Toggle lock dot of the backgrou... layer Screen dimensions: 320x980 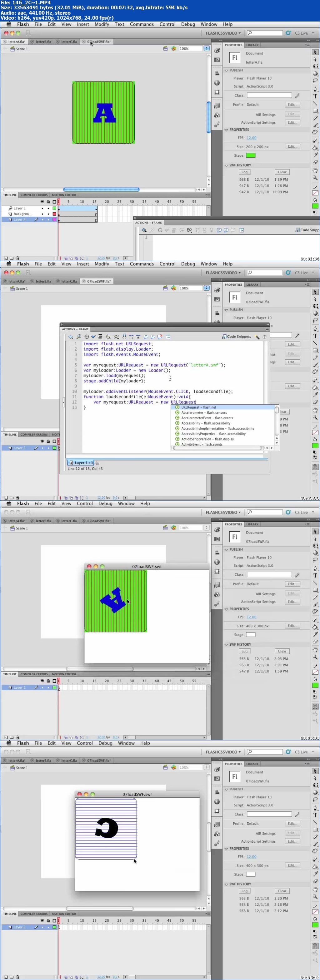click(48, 214)
